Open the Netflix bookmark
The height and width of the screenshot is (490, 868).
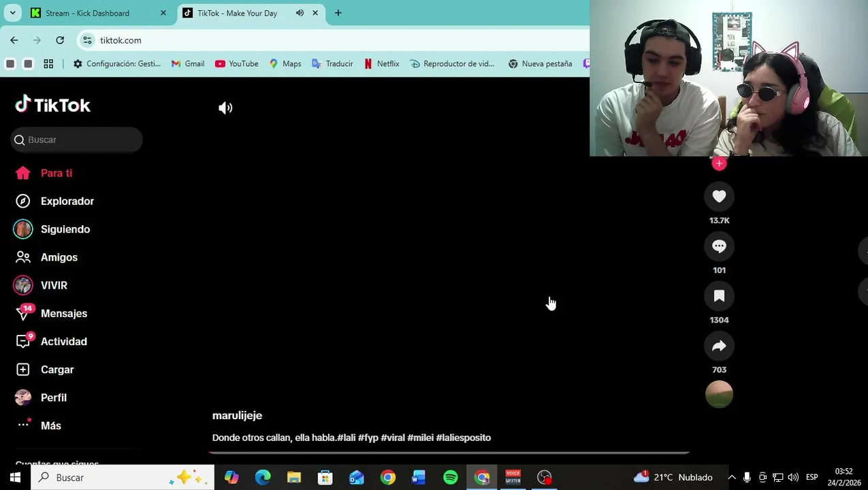381,64
